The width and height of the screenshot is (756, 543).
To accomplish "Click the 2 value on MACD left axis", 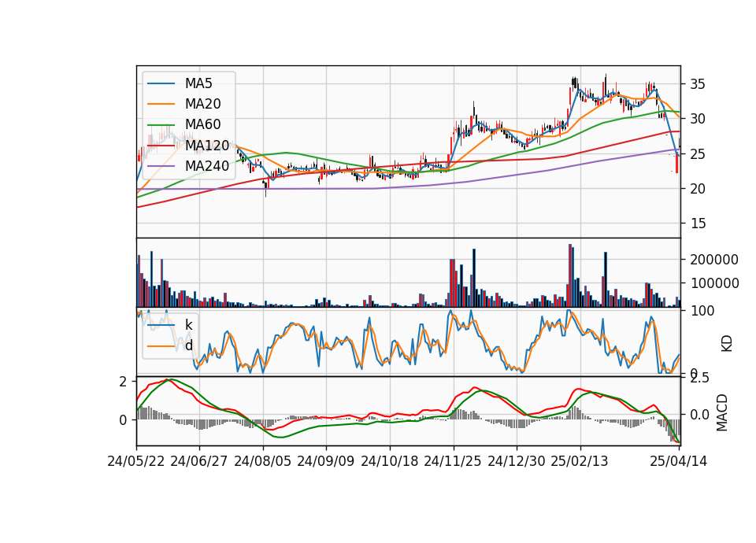I will pos(123,382).
